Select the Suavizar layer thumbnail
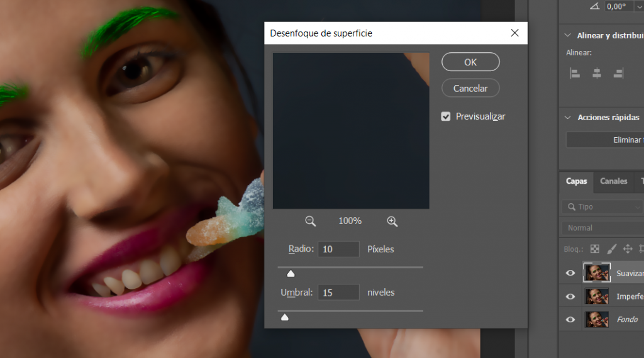644x358 pixels. (597, 272)
